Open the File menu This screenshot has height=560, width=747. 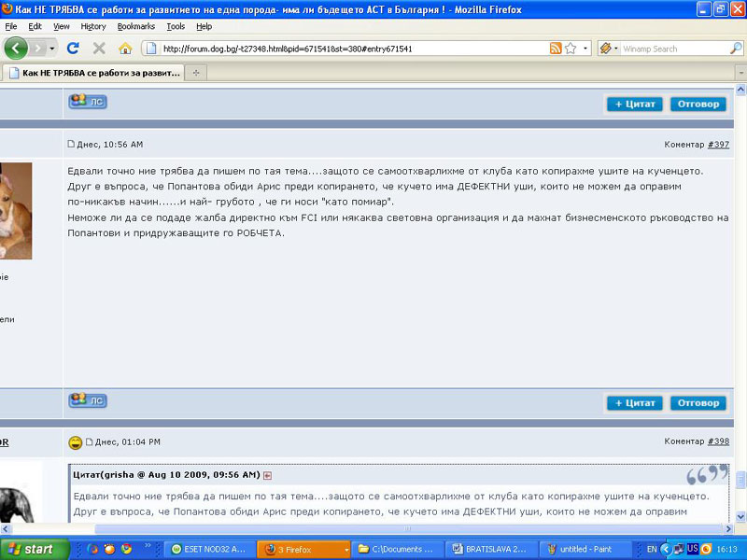coord(11,27)
